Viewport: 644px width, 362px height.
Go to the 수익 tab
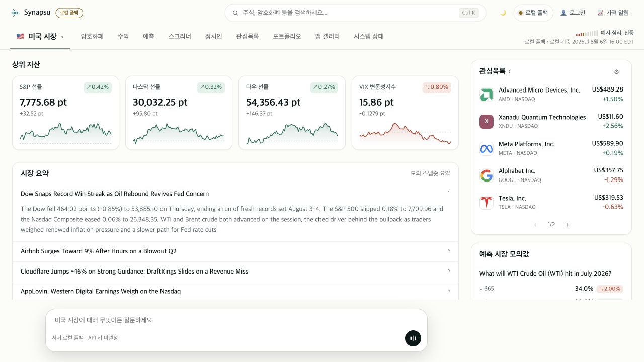[123, 36]
